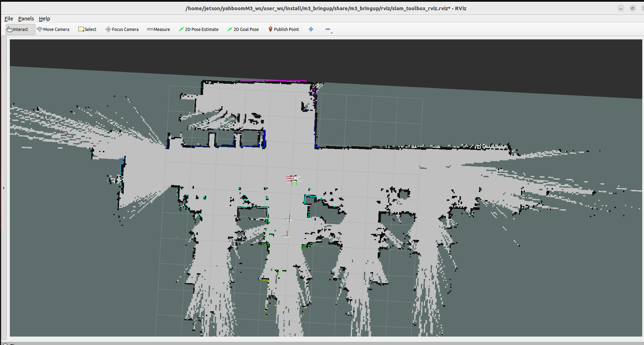Image resolution: width=644 pixels, height=345 pixels.
Task: Open the Help menu
Action: [45, 19]
